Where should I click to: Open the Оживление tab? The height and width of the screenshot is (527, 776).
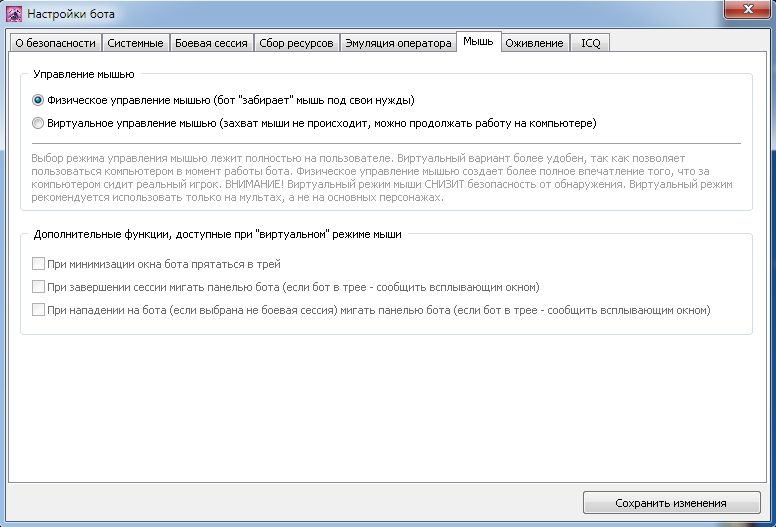pyautogui.click(x=534, y=43)
